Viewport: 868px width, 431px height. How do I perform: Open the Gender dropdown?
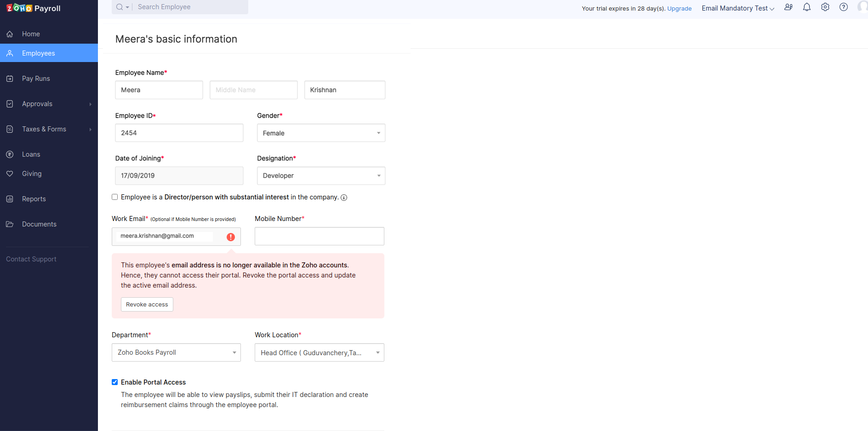(x=321, y=133)
